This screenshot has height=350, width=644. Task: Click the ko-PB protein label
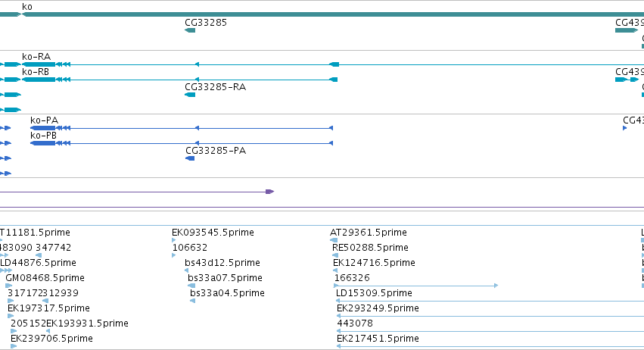[44, 136]
